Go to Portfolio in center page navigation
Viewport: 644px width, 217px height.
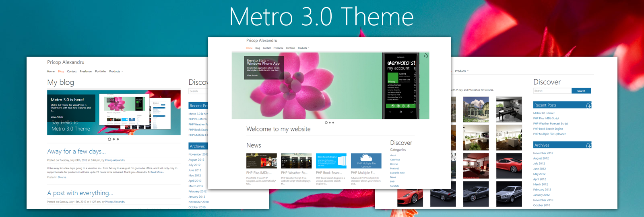[x=290, y=48]
